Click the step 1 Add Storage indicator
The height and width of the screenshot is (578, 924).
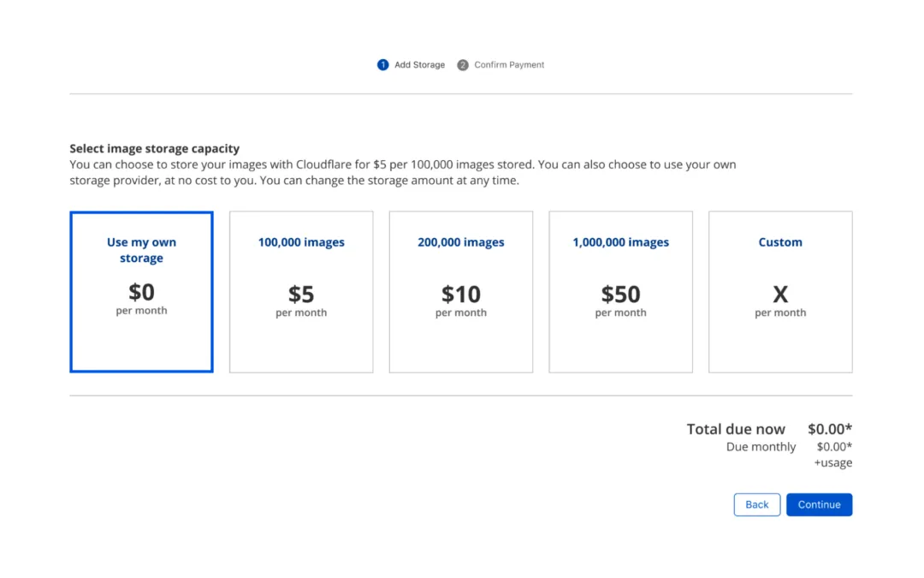point(412,64)
